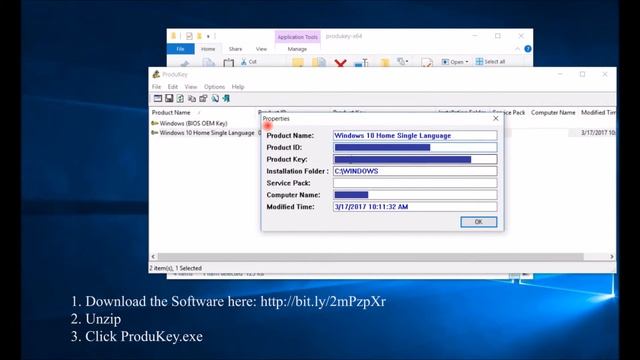
Task: Click the Rename icon in Explorer ribbon
Action: [x=361, y=63]
